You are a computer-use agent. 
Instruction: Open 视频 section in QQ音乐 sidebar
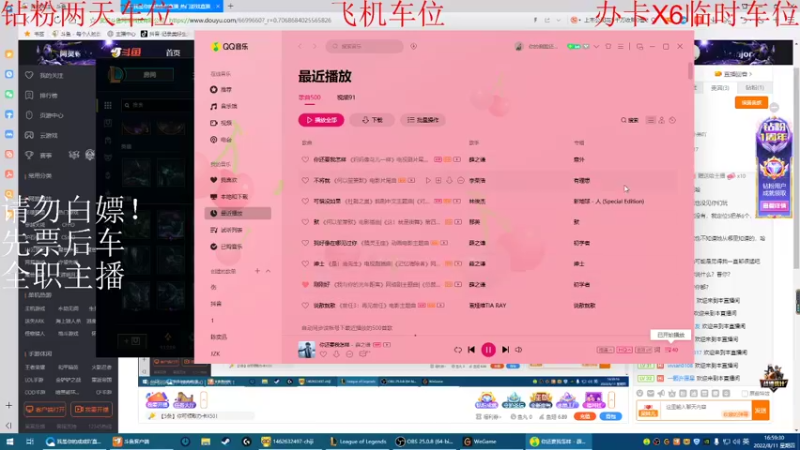[x=221, y=123]
